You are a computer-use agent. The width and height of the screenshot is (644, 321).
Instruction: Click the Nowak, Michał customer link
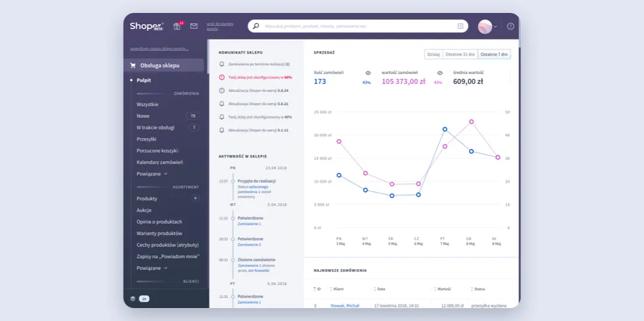[345, 306]
